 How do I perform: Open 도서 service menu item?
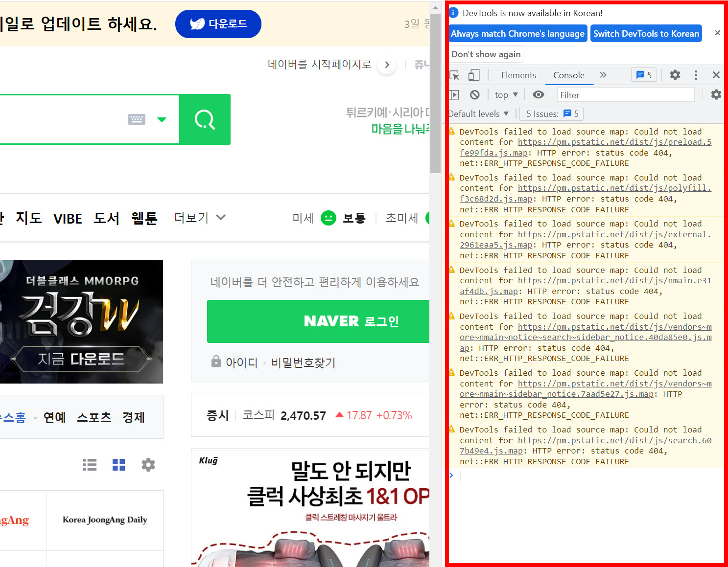tap(106, 218)
